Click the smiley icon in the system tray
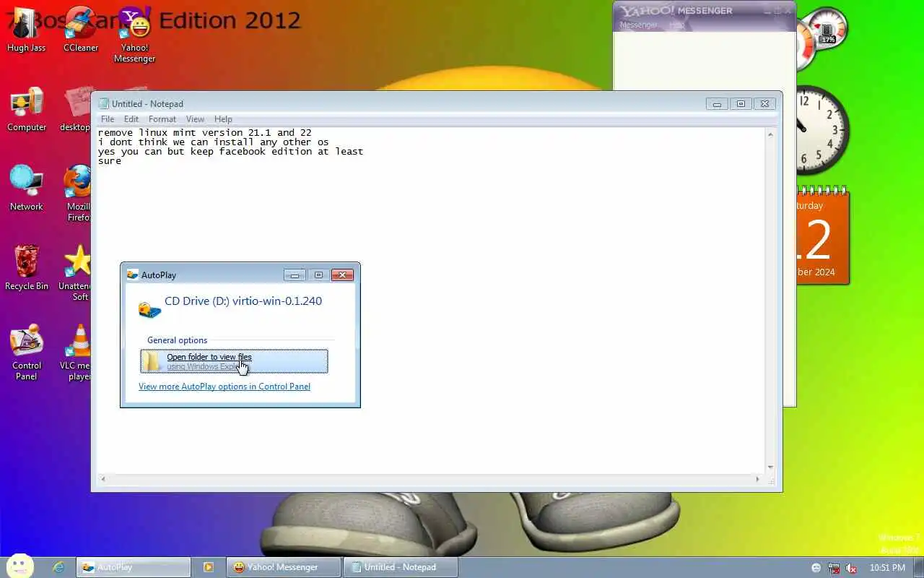924x578 pixels. 816,568
